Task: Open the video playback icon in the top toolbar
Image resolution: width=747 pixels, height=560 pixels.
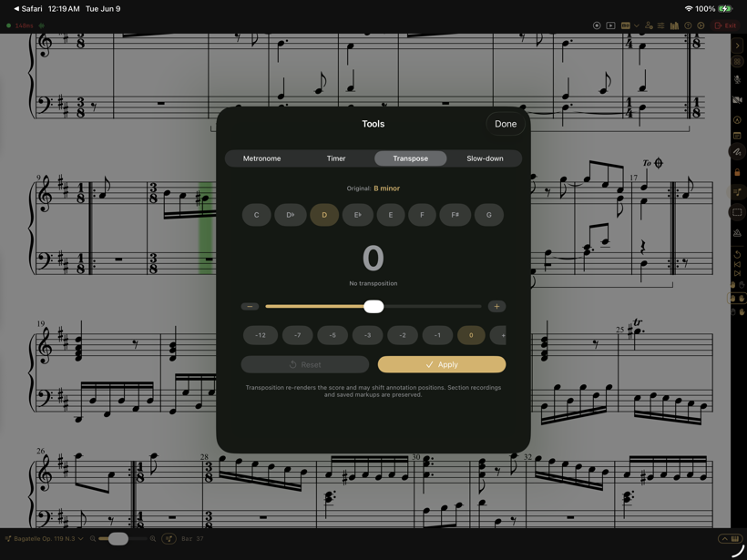Action: pyautogui.click(x=610, y=25)
